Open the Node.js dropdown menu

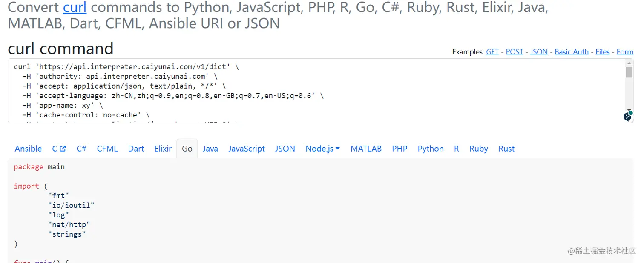(x=322, y=149)
